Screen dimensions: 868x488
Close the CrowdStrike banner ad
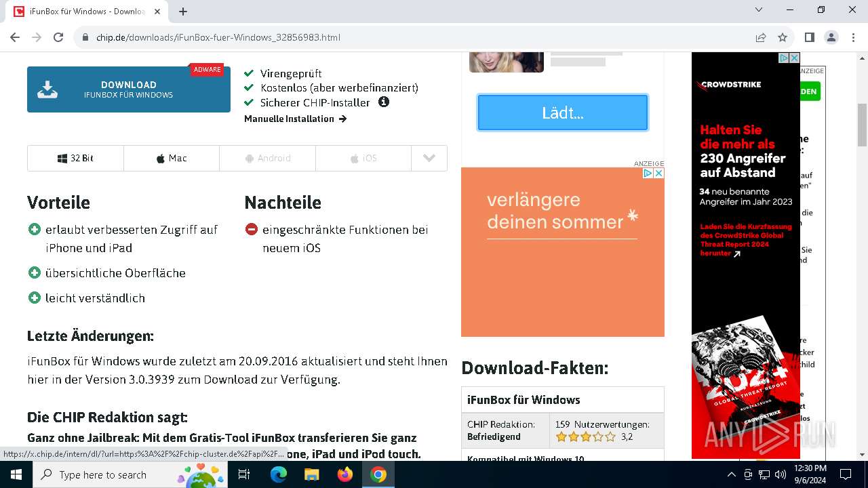795,58
